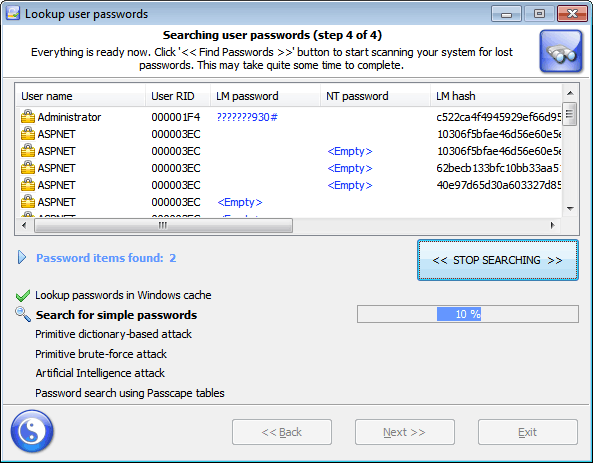Image resolution: width=593 pixels, height=463 pixels.
Task: Click the Back button
Action: click(282, 432)
